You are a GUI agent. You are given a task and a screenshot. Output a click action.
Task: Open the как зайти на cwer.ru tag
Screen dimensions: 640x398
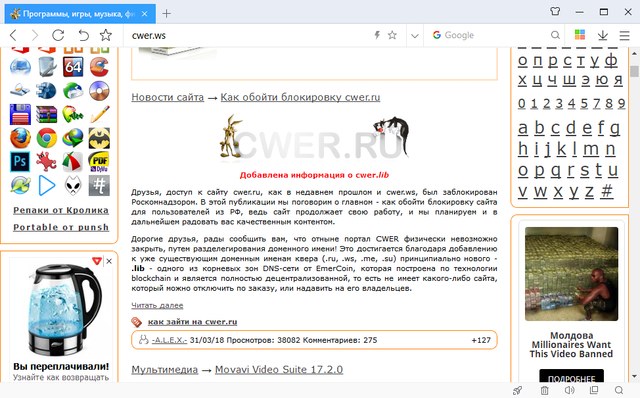pyautogui.click(x=192, y=322)
